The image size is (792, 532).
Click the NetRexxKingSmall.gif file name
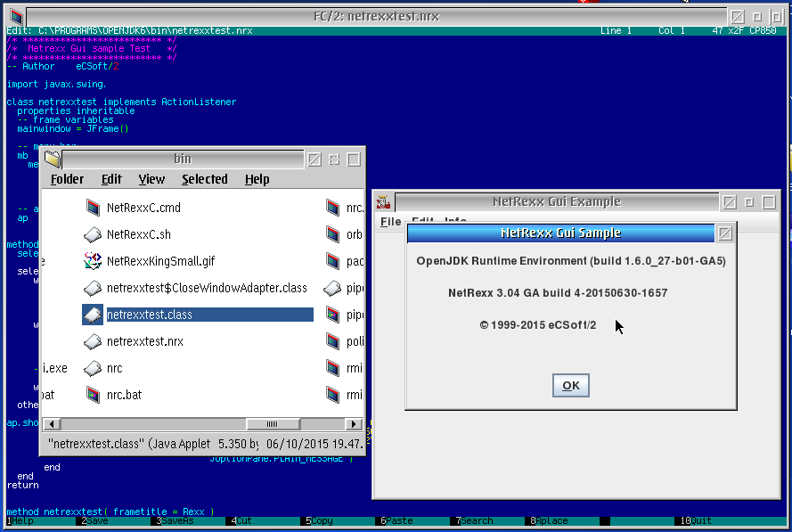tap(160, 261)
